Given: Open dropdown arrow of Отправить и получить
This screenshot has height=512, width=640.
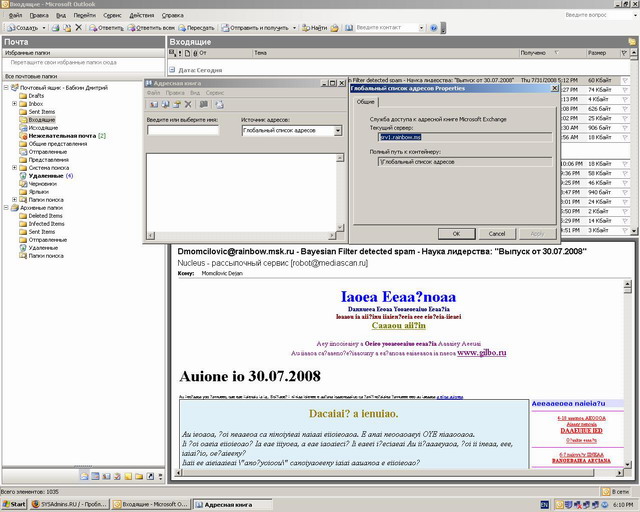Looking at the screenshot, I should [294, 28].
